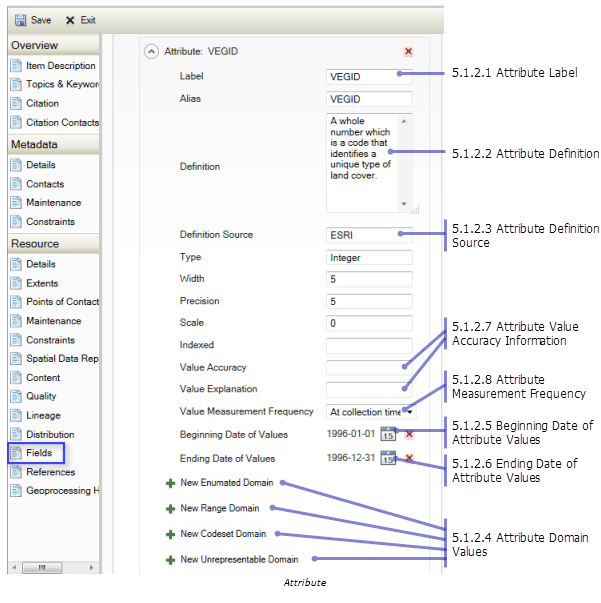The height and width of the screenshot is (603, 601).
Task: Open Value Measurement Frequency dropdown
Action: pos(408,411)
